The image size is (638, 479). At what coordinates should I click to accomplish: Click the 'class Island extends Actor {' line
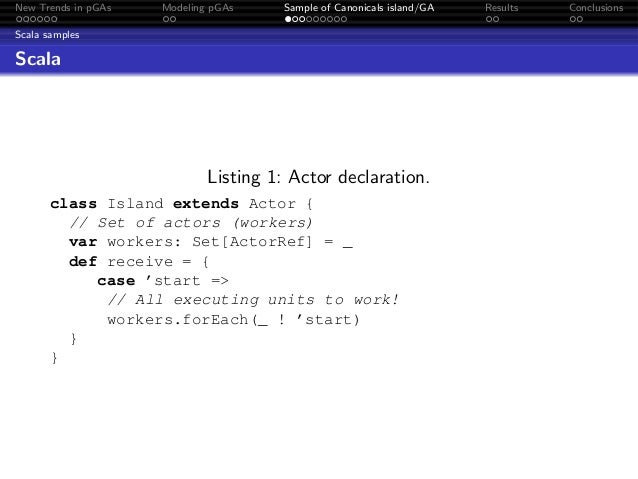pyautogui.click(x=181, y=203)
